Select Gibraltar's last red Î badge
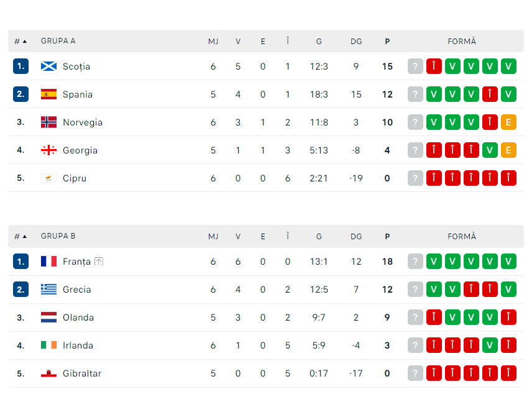 508,373
